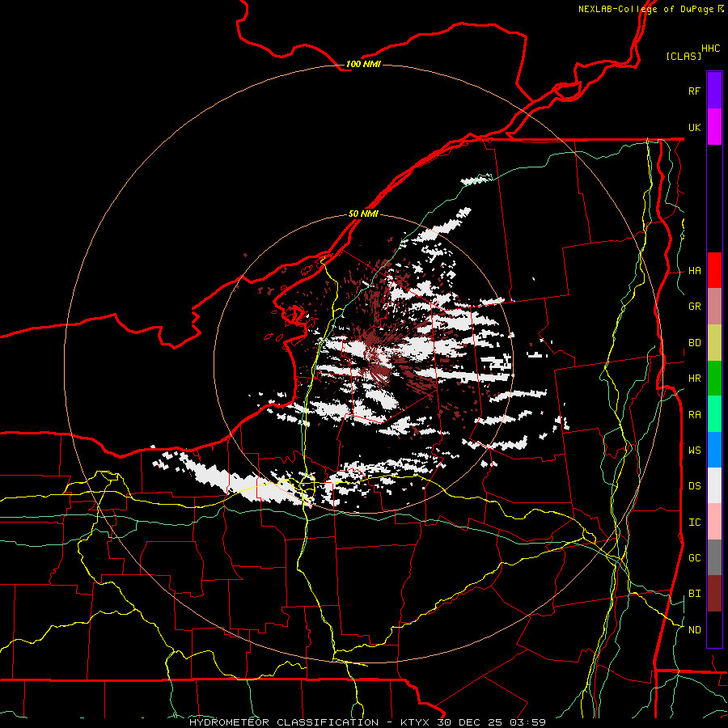Click the [CLAS] legend header
The width and height of the screenshot is (728, 728).
(x=684, y=56)
